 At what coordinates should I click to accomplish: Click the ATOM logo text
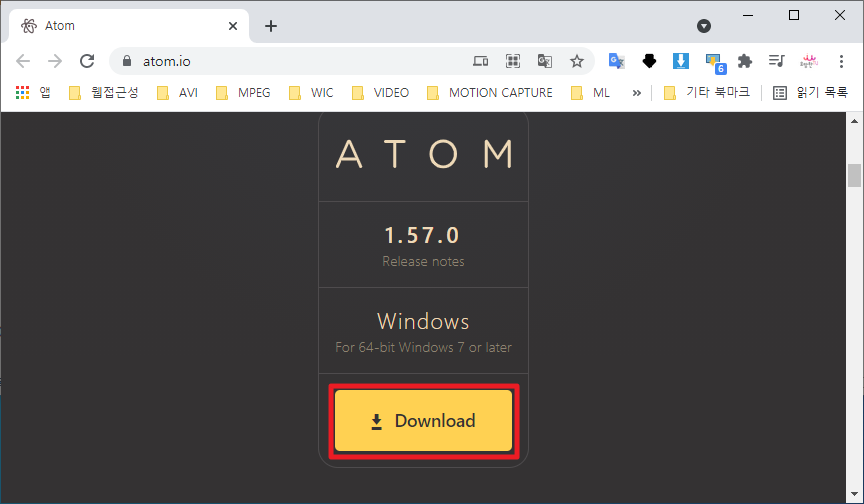(423, 154)
